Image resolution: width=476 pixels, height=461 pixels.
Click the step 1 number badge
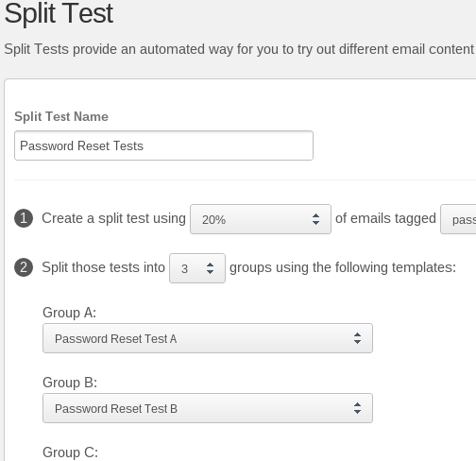click(x=24, y=218)
